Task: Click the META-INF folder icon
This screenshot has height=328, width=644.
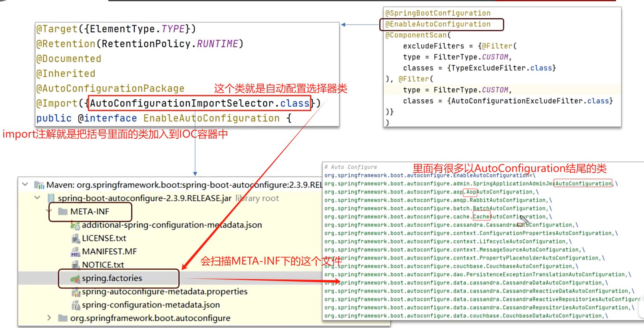Action: [63, 211]
